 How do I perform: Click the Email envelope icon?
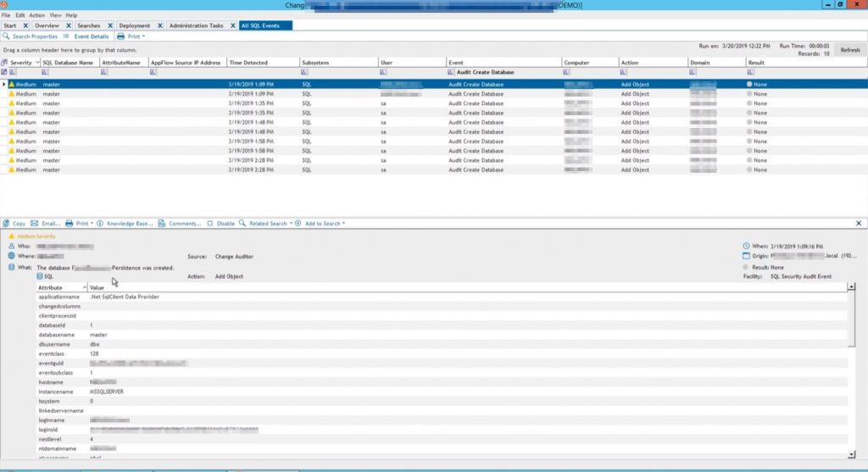(34, 224)
